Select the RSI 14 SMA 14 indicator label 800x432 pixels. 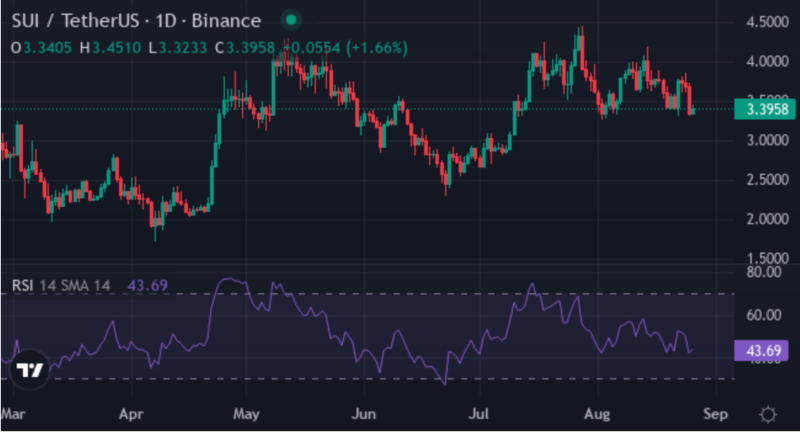coord(61,285)
